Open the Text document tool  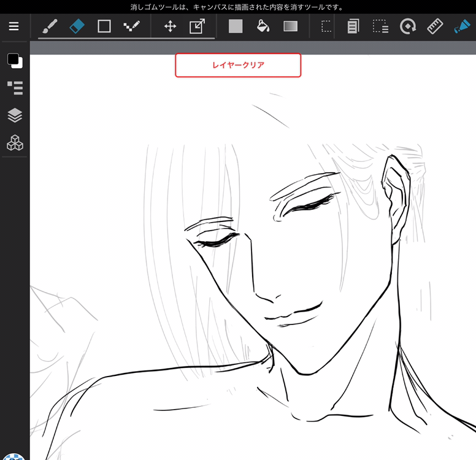pos(353,26)
